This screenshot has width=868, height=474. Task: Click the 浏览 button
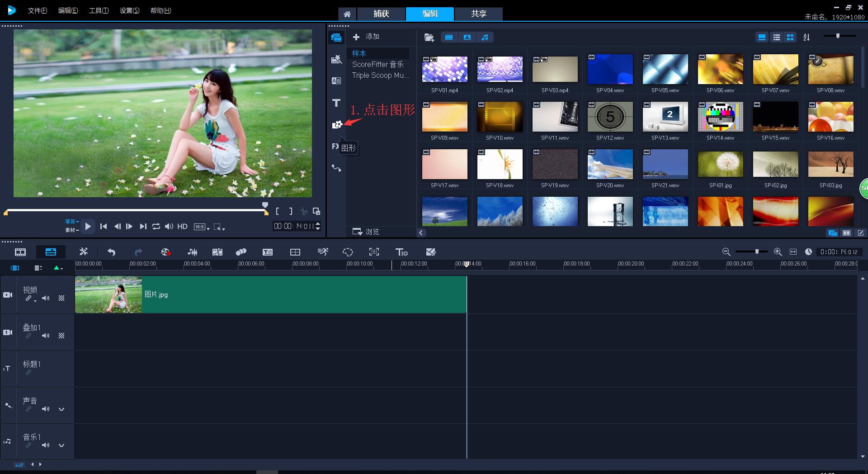(x=366, y=232)
